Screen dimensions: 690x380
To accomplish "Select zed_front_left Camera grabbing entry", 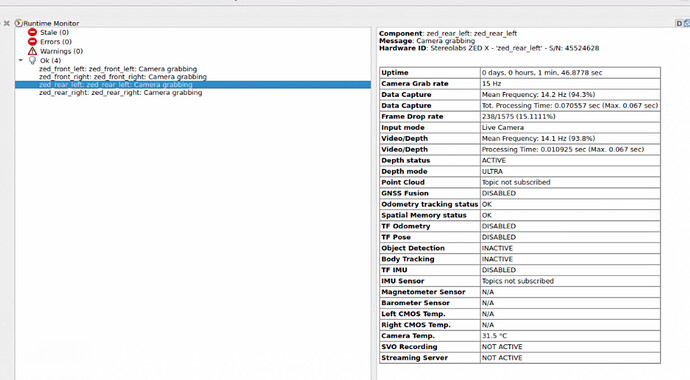I will pyautogui.click(x=118, y=69).
